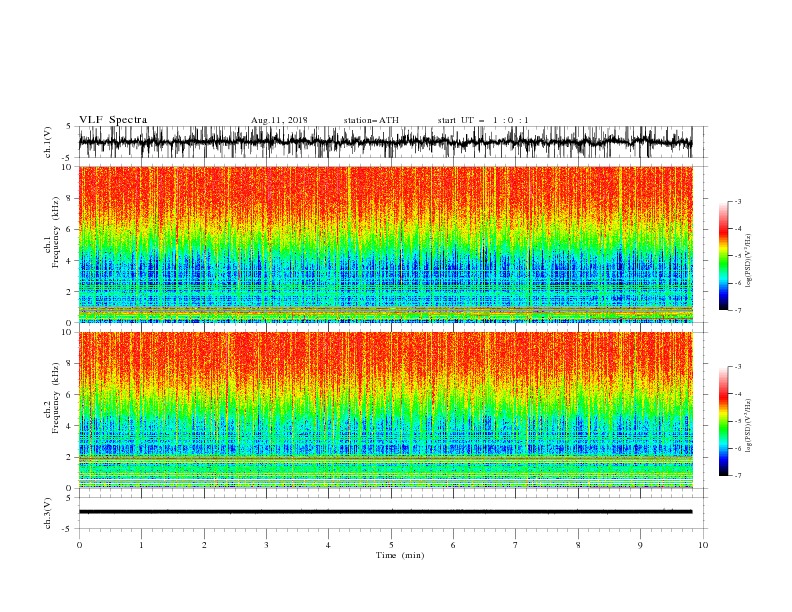Click the -4 label on ch.2 color bar
This screenshot has width=792, height=612.
[x=738, y=394]
